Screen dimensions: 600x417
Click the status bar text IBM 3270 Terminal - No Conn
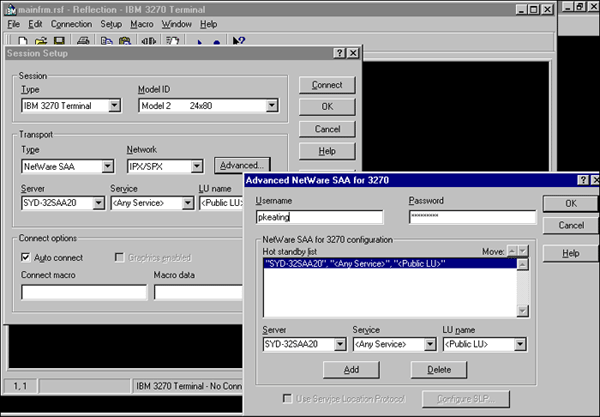pos(189,386)
